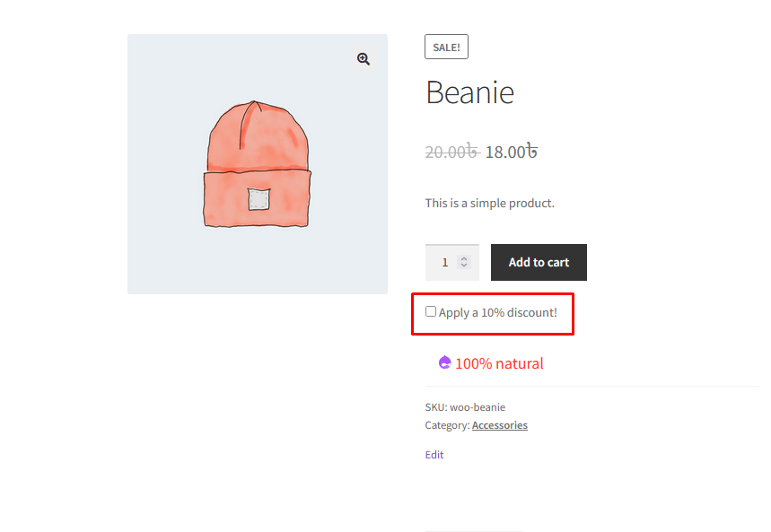Add the Beanie to cart

point(539,263)
